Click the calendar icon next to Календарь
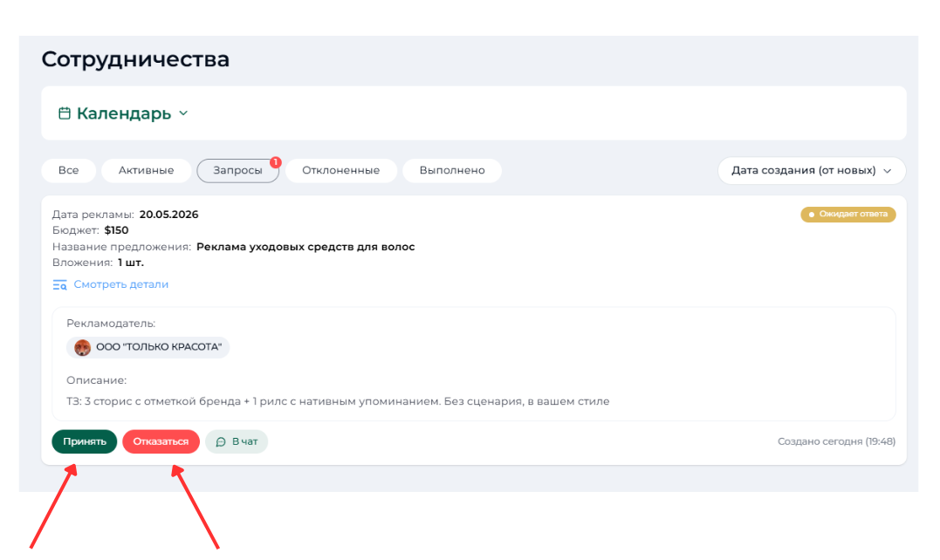940x560 pixels. pyautogui.click(x=64, y=113)
